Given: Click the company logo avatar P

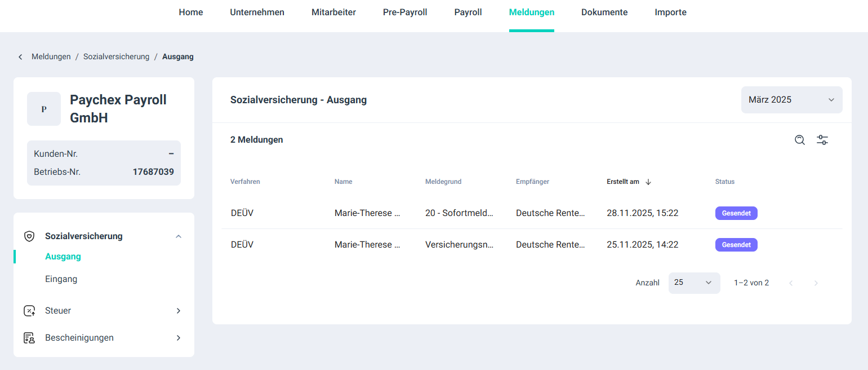Looking at the screenshot, I should 44,109.
